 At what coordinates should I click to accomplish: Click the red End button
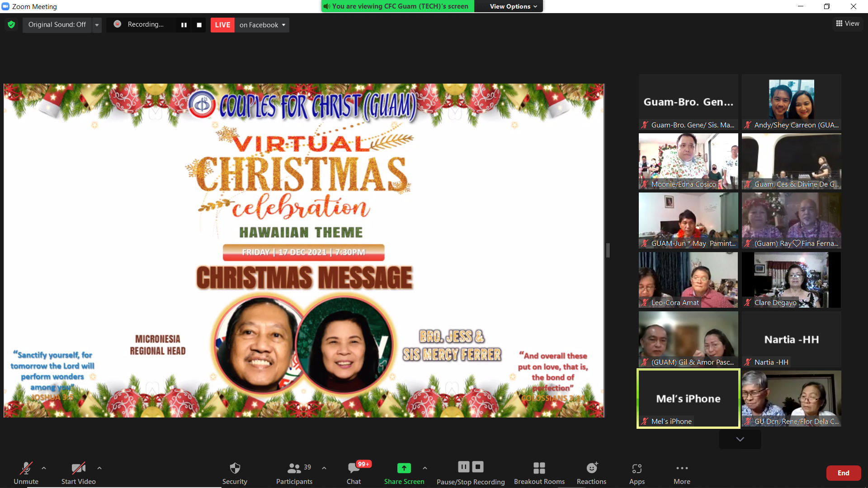(844, 473)
